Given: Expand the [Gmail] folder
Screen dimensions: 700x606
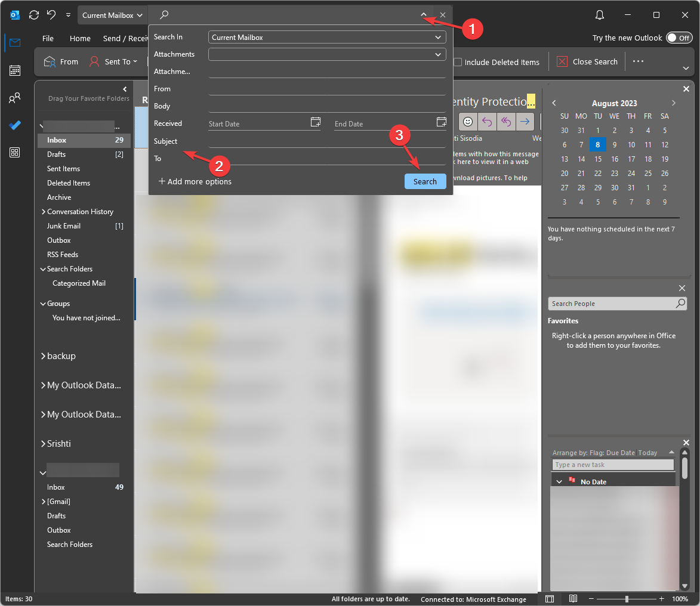Looking at the screenshot, I should [x=44, y=502].
